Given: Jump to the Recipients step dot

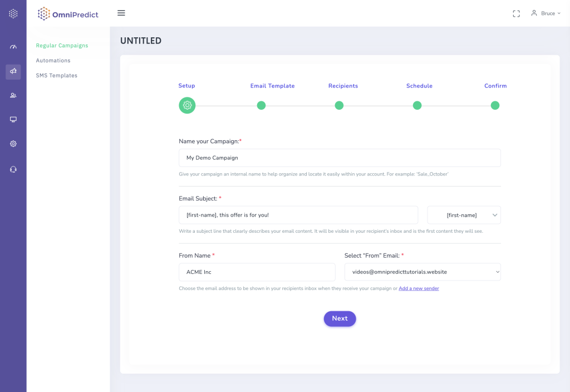Looking at the screenshot, I should click(x=339, y=105).
